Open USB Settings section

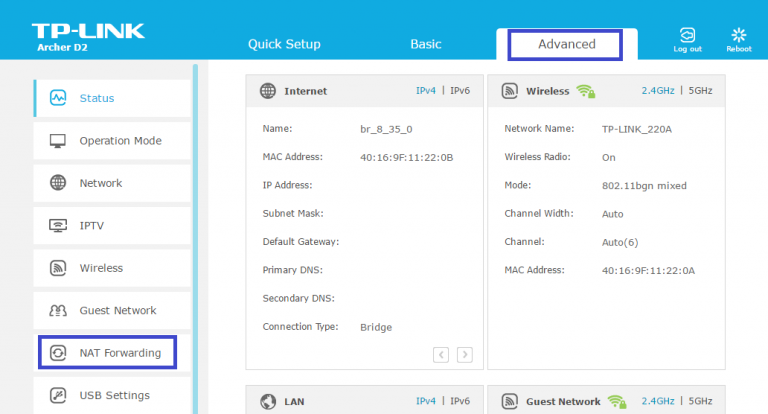tap(114, 395)
